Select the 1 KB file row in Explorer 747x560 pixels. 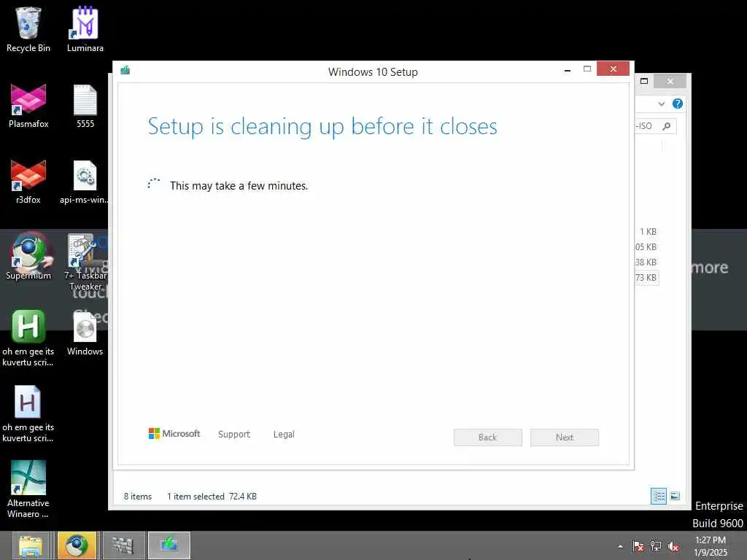tap(648, 232)
